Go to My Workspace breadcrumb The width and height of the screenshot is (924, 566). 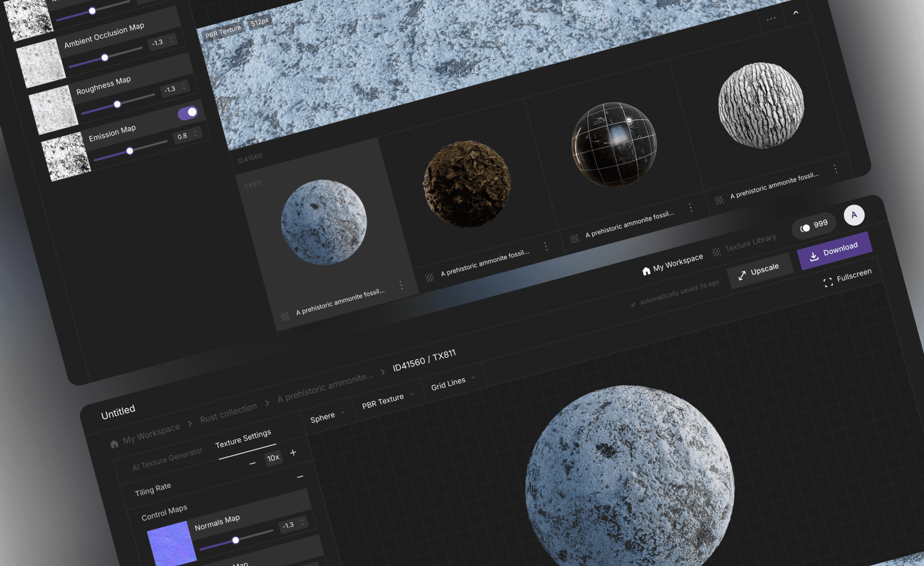pos(151,434)
